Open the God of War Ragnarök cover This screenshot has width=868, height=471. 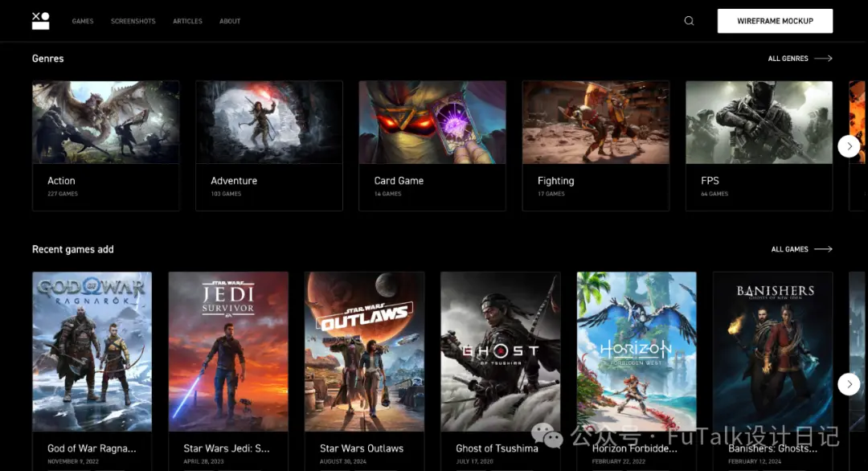click(x=92, y=351)
